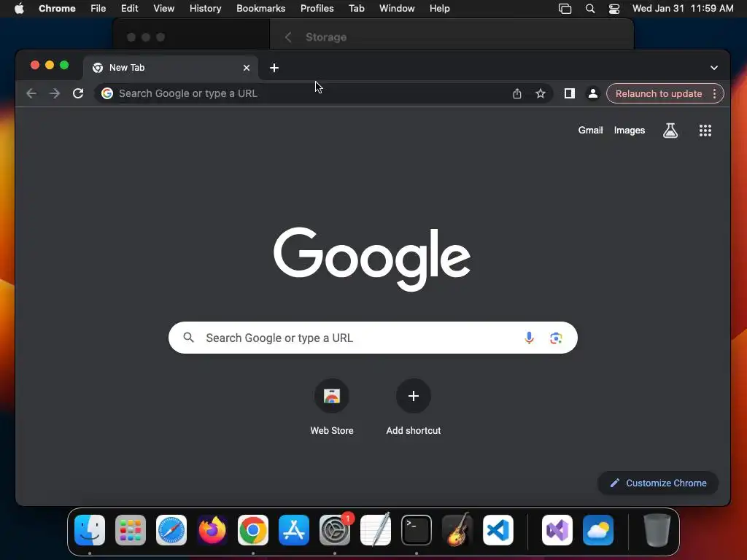747x560 pixels.
Task: Click the date and time clock
Action: (x=683, y=8)
